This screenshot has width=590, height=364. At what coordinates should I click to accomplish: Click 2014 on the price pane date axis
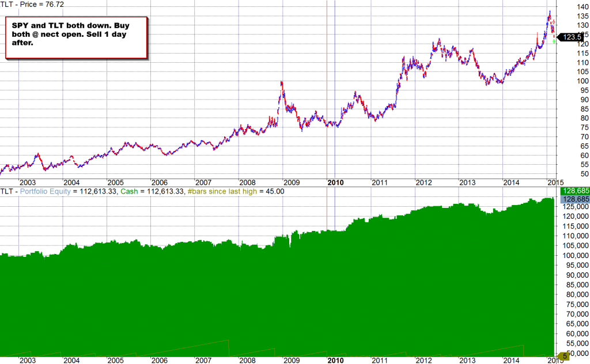(x=512, y=183)
